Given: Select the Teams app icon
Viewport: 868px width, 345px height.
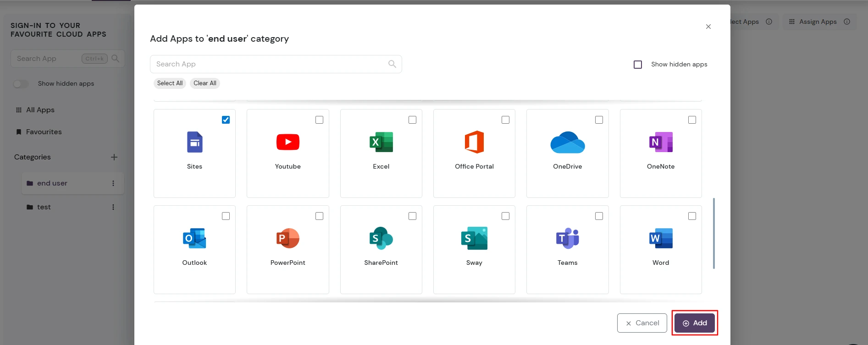Looking at the screenshot, I should (x=567, y=238).
